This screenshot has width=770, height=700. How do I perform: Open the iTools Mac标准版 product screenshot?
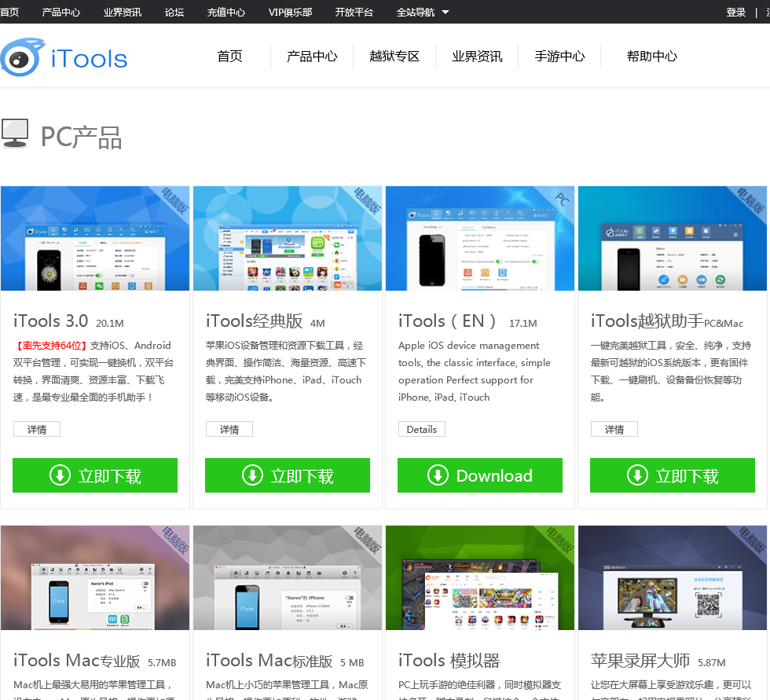288,577
